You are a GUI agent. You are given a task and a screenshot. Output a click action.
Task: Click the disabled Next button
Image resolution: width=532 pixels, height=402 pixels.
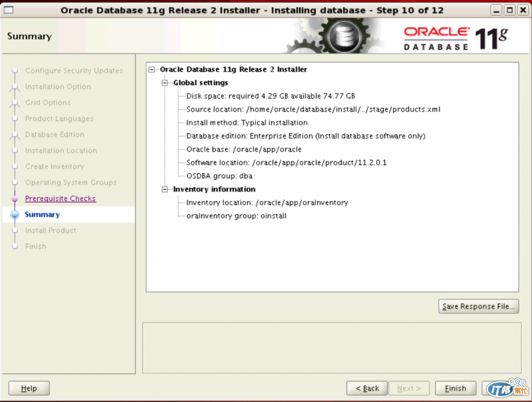click(409, 388)
